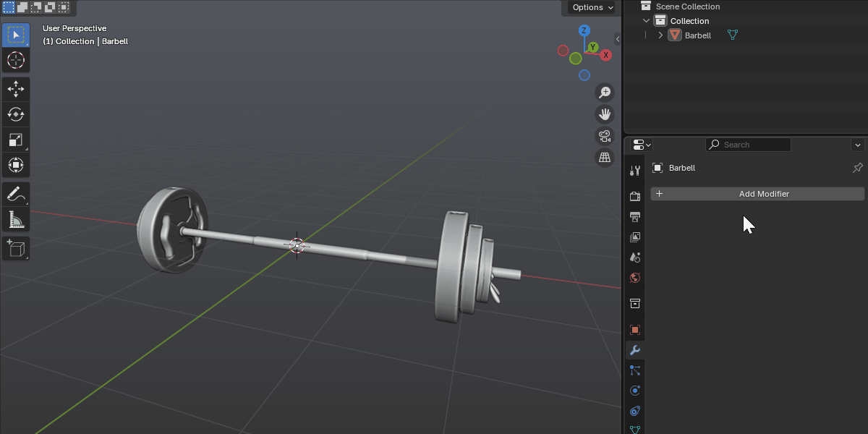
Task: Activate the Scale tool
Action: pyautogui.click(x=15, y=140)
